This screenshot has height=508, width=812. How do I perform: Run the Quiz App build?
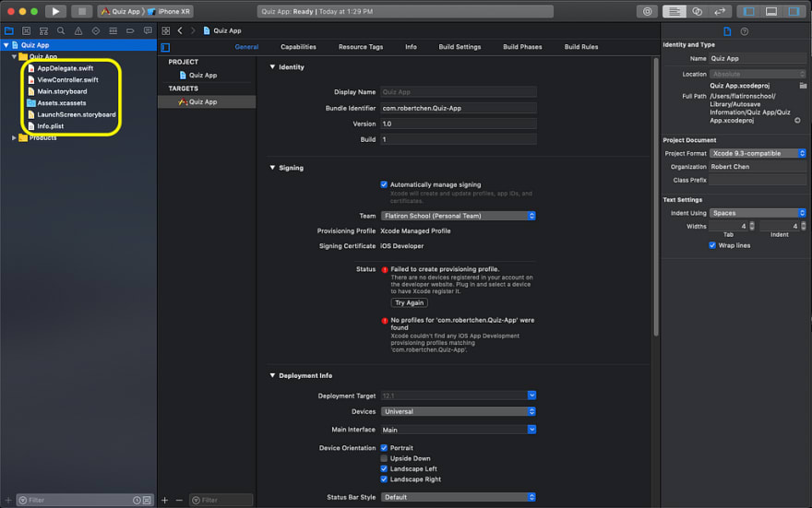[55, 11]
